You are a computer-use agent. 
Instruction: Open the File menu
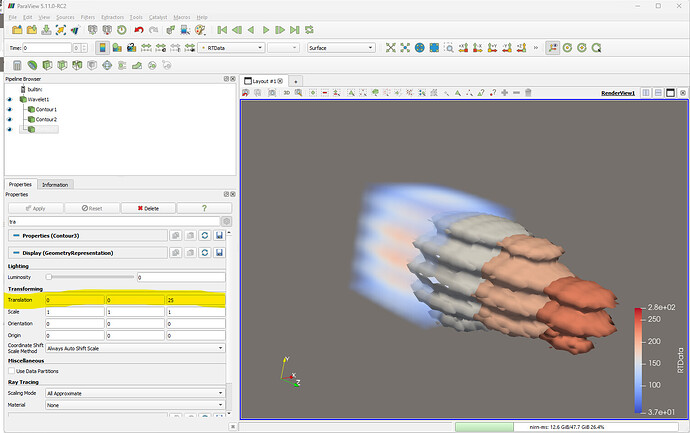(x=13, y=17)
